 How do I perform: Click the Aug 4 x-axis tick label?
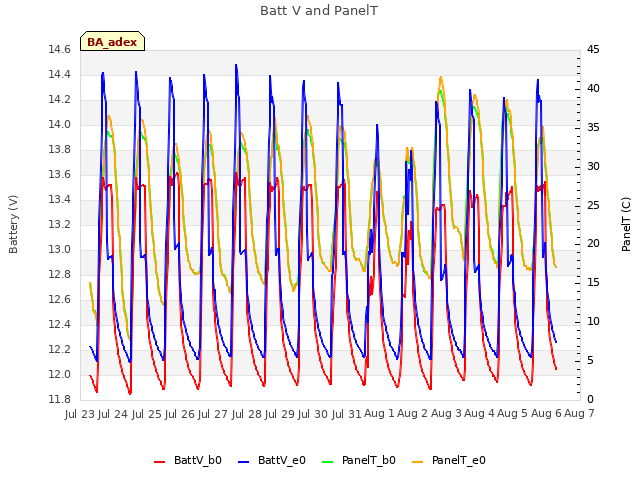point(480,413)
